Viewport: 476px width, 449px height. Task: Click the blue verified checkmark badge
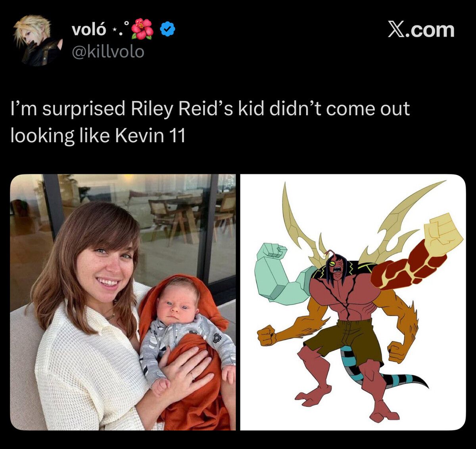pyautogui.click(x=168, y=29)
